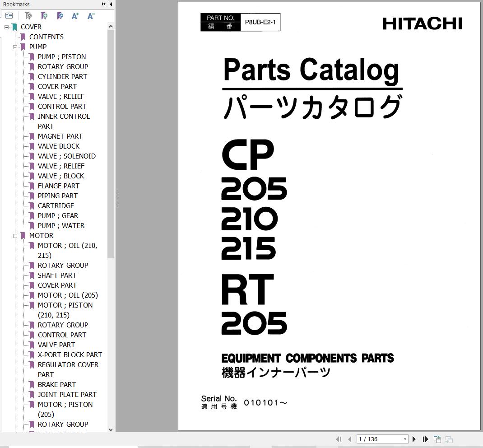Open MOTOR ; PISTON (205) bookmark
The height and width of the screenshot is (448, 483).
pyautogui.click(x=65, y=409)
